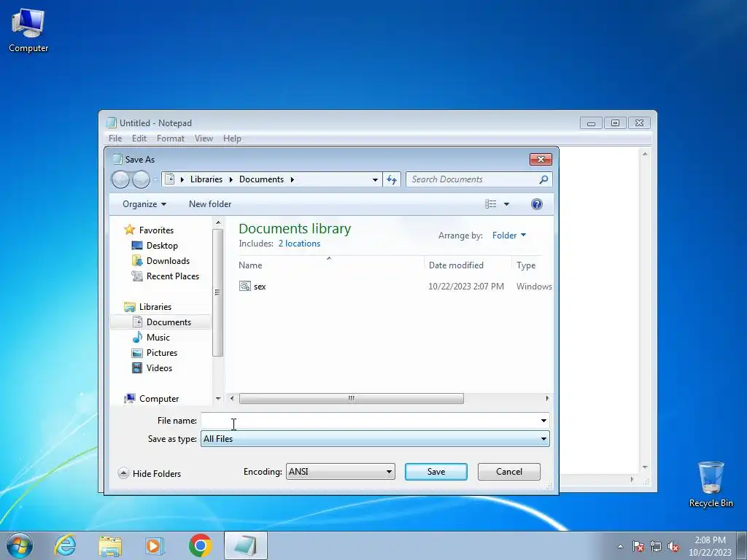
Task: Click the Back navigation arrow in Save As
Action: click(120, 179)
